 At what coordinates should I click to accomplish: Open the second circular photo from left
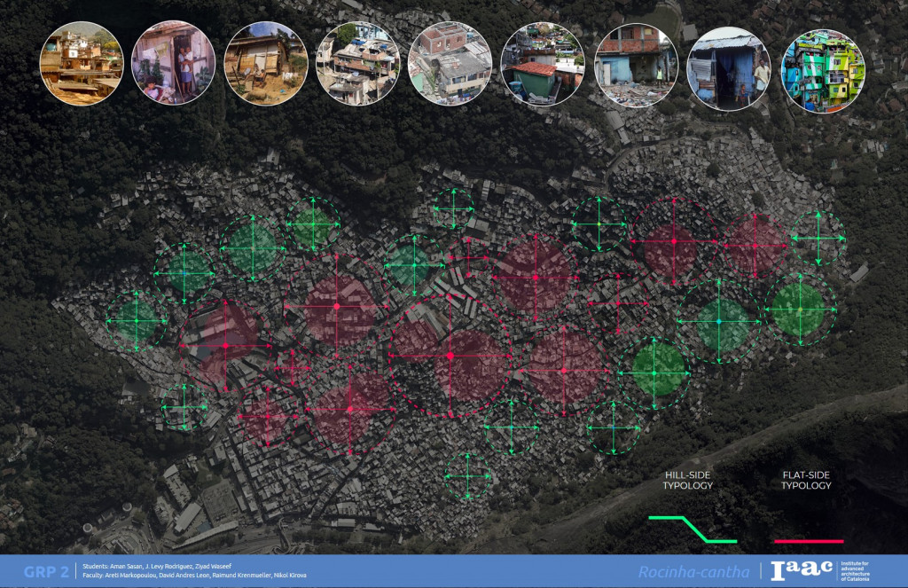click(173, 63)
